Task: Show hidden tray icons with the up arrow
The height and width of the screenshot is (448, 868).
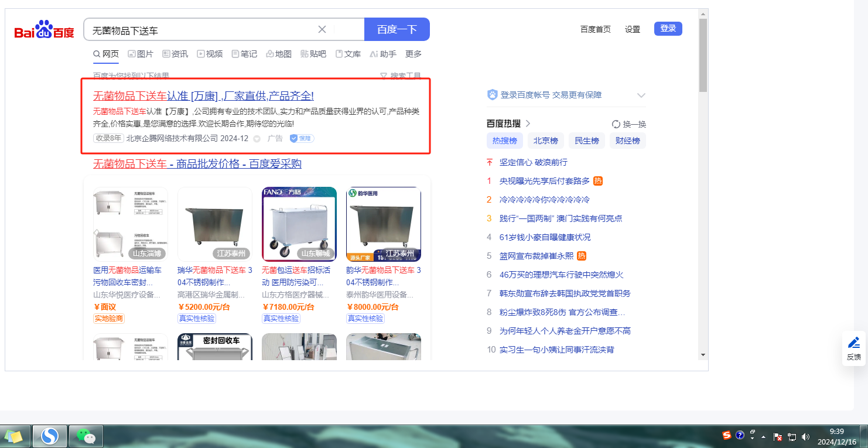Action: (764, 437)
